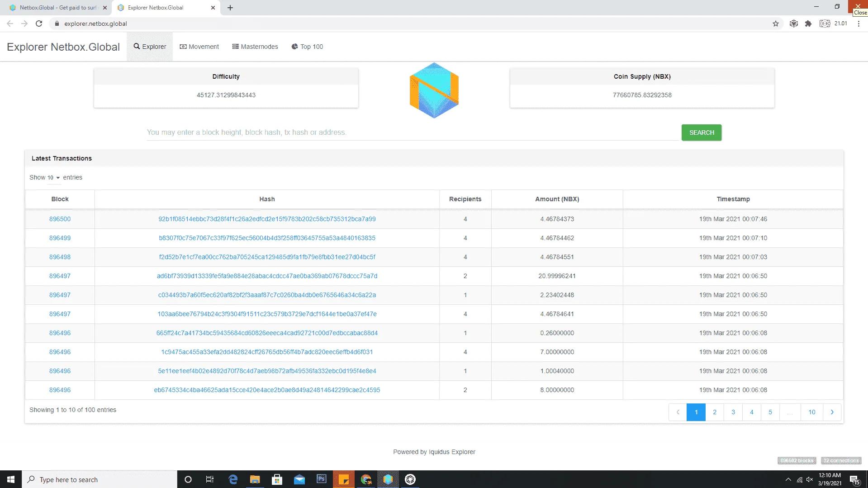Open Microsoft Store from taskbar

pos(277,479)
